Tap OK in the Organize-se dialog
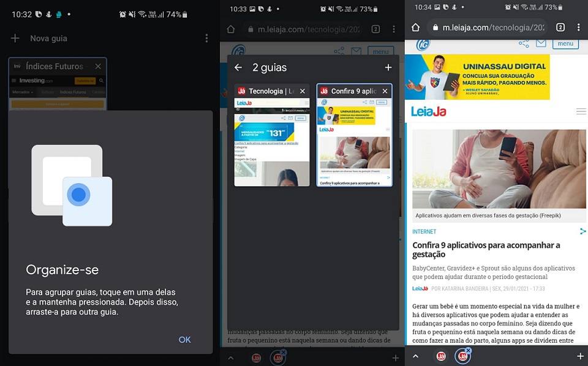This screenshot has height=366, width=588. [x=184, y=340]
